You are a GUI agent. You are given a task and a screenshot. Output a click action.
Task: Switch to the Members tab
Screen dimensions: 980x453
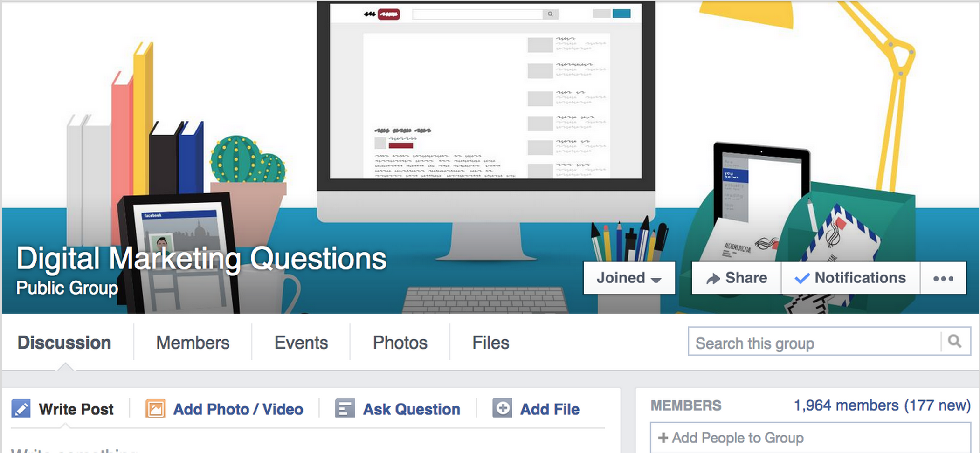click(x=193, y=343)
